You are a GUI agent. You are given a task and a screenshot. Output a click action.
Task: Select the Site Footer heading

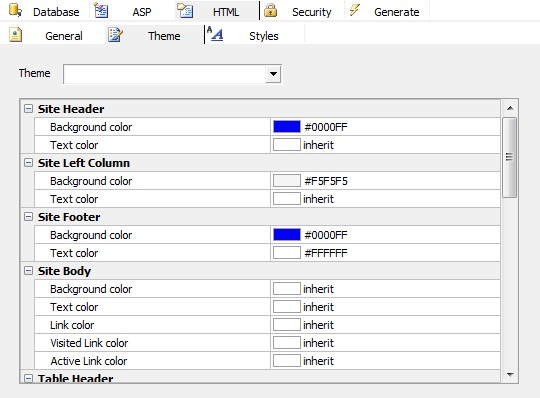tap(69, 217)
